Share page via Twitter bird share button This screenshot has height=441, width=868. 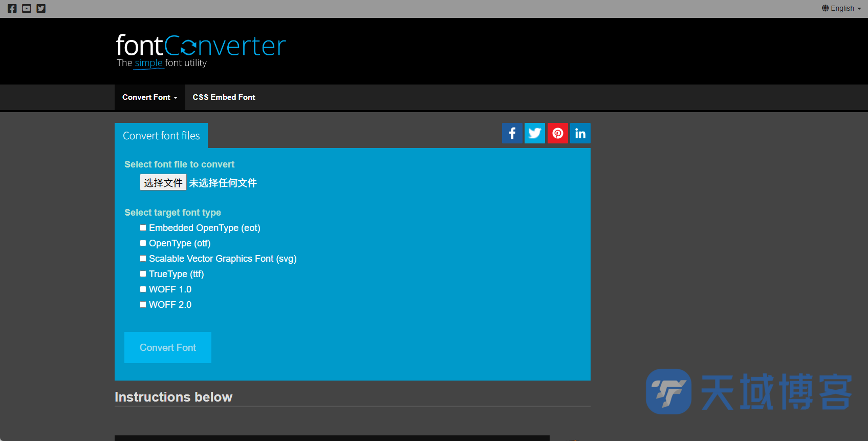(535, 133)
